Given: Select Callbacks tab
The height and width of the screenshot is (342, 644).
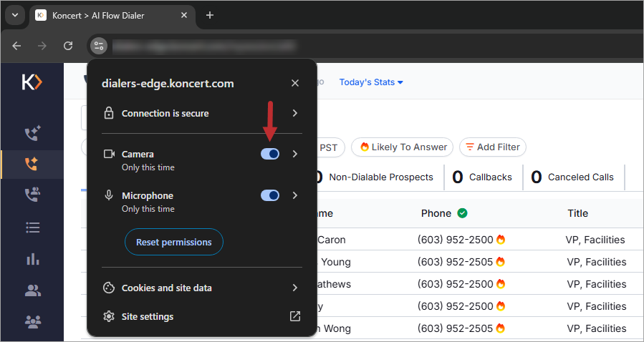Looking at the screenshot, I should tap(483, 177).
